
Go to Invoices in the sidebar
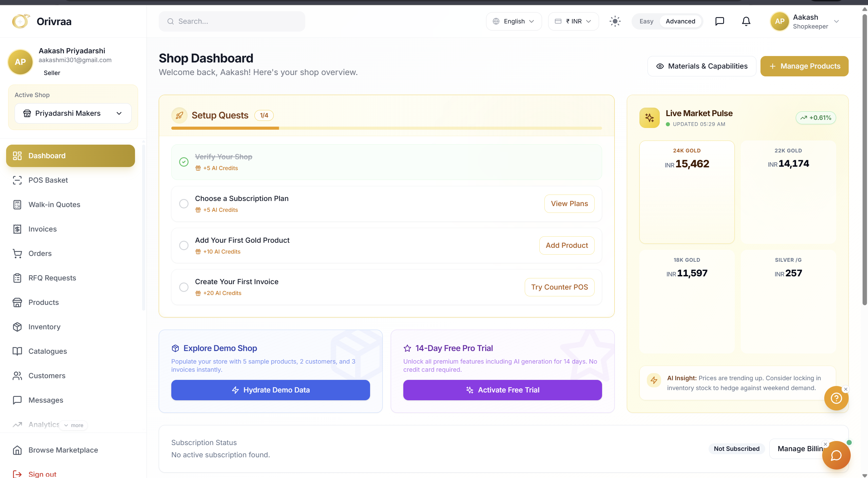point(71,229)
